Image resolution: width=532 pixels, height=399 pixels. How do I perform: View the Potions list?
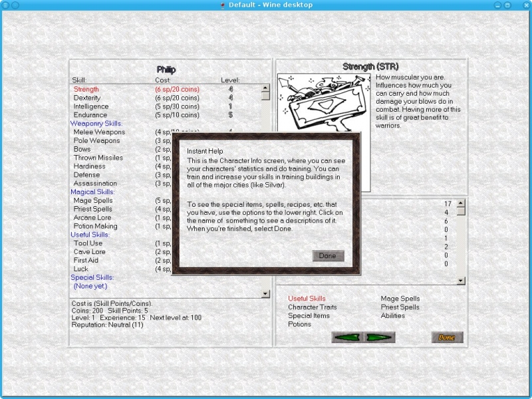pyautogui.click(x=299, y=325)
